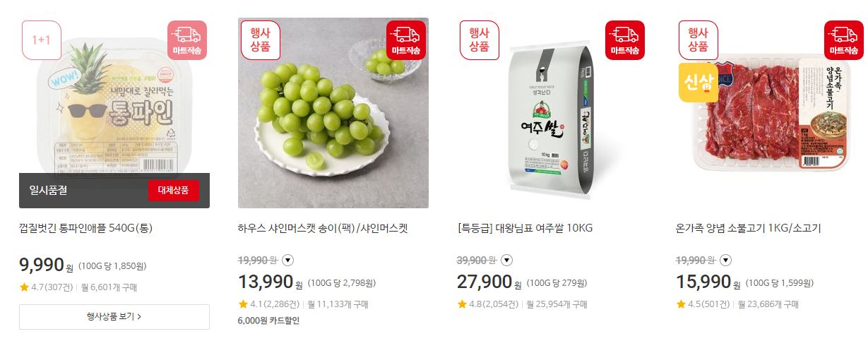Click the mart delivery truck icon on the shine muscat
Image resolution: width=868 pixels, height=341 pixels.
tap(406, 40)
